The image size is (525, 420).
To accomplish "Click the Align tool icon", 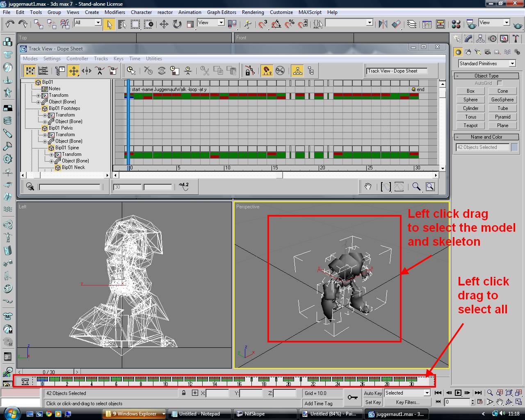I will point(396,24).
